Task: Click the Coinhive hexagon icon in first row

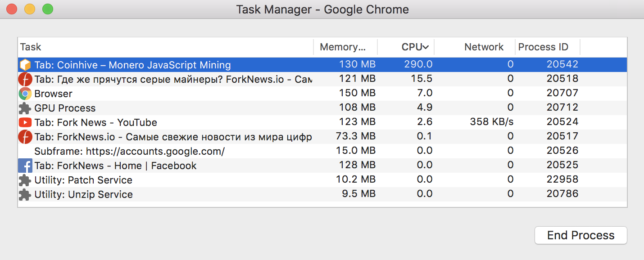Action: [x=25, y=65]
